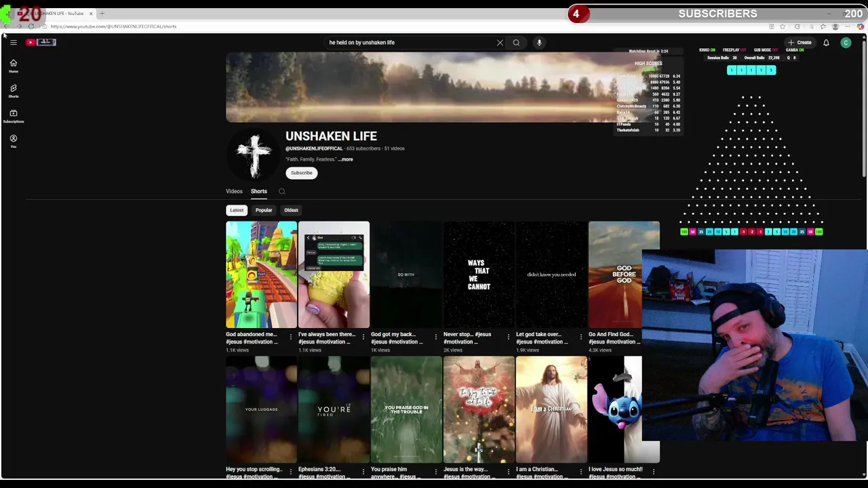Clear the YouTube search box with X
The height and width of the screenshot is (488, 868).
(x=500, y=43)
